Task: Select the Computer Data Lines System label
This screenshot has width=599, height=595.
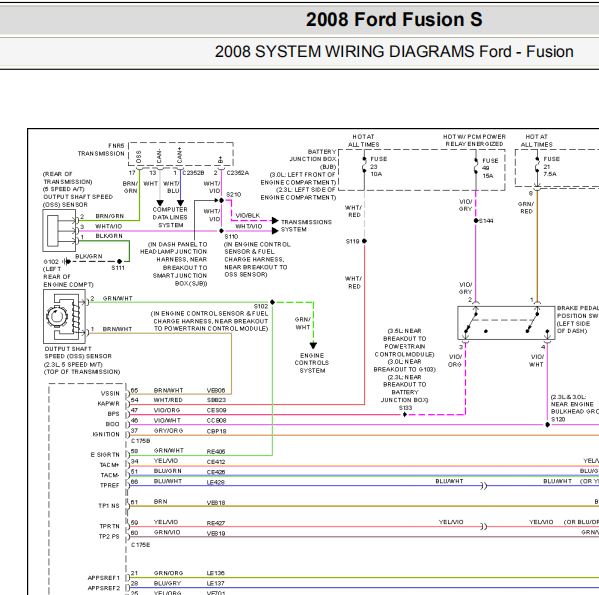Action: tap(170, 217)
